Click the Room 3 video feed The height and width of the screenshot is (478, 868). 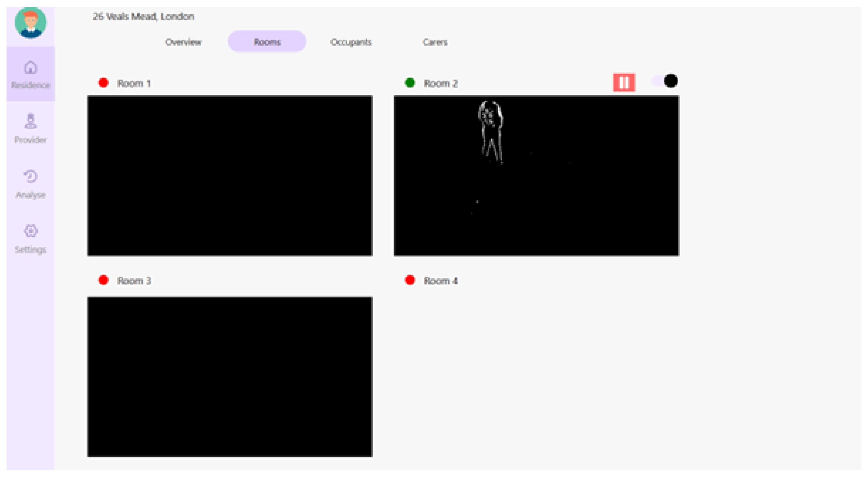[230, 376]
